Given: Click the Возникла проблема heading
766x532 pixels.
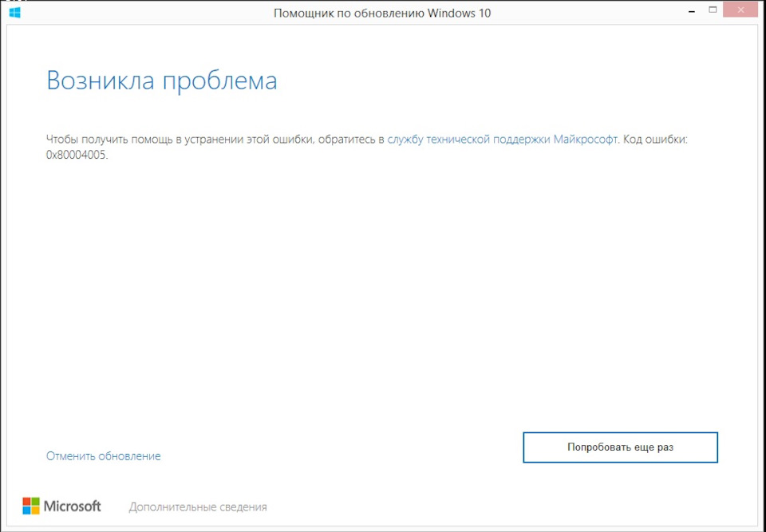Looking at the screenshot, I should click(x=162, y=81).
